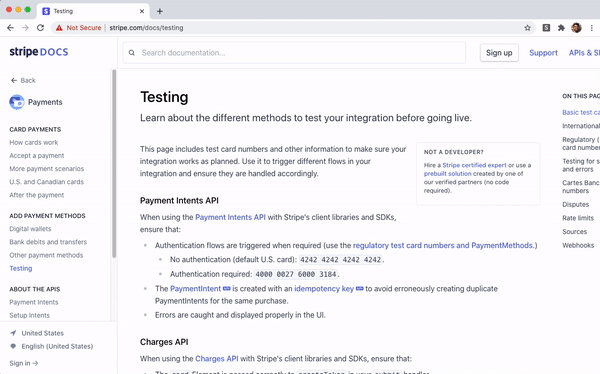Go Back in the docs sidebar
Screen dimensions: 600x374
coord(23,80)
